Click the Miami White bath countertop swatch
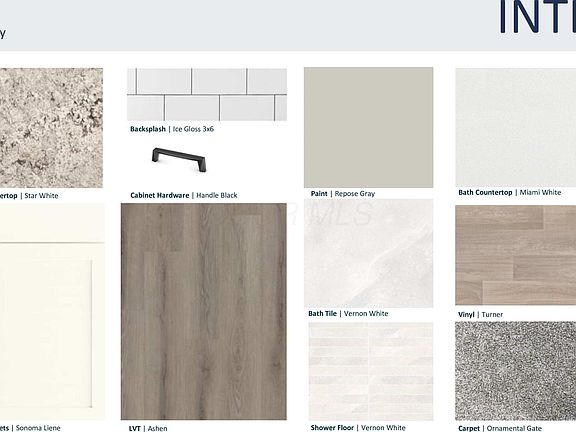Viewport: 576px width, 432px height. tap(516, 127)
